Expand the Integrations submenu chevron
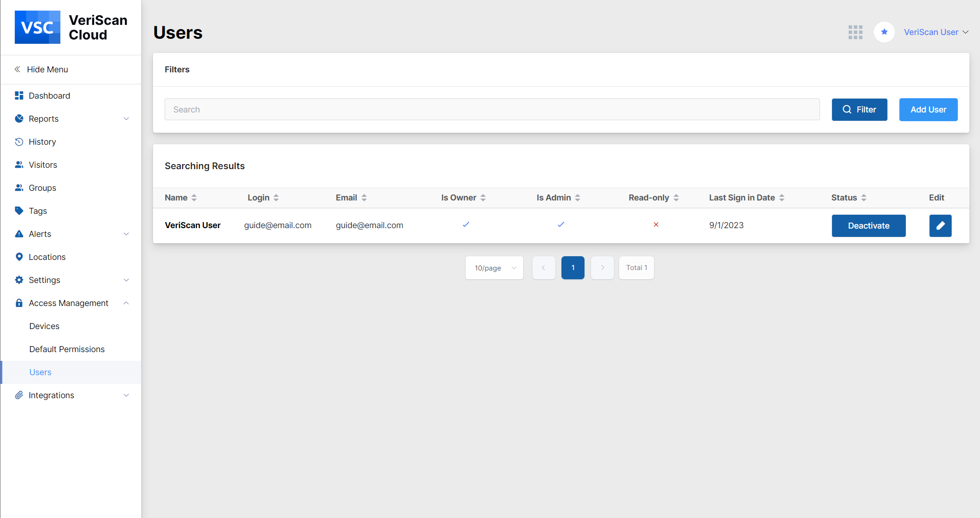Viewport: 980px width, 518px height. [126, 395]
